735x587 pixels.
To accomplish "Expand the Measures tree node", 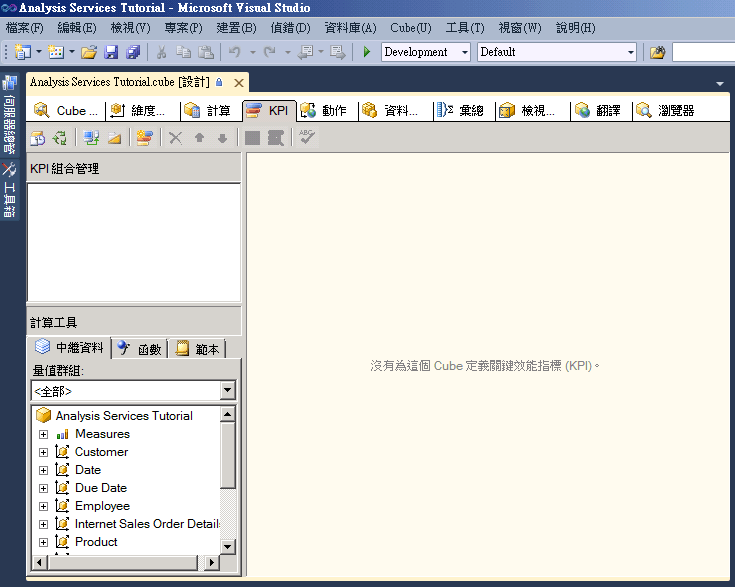I will pos(43,434).
